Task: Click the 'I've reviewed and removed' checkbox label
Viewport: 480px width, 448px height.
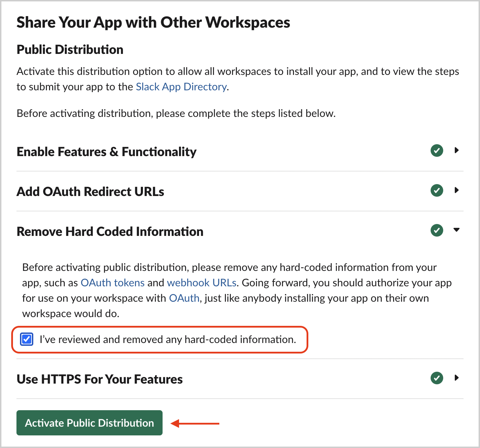Action: pos(167,339)
